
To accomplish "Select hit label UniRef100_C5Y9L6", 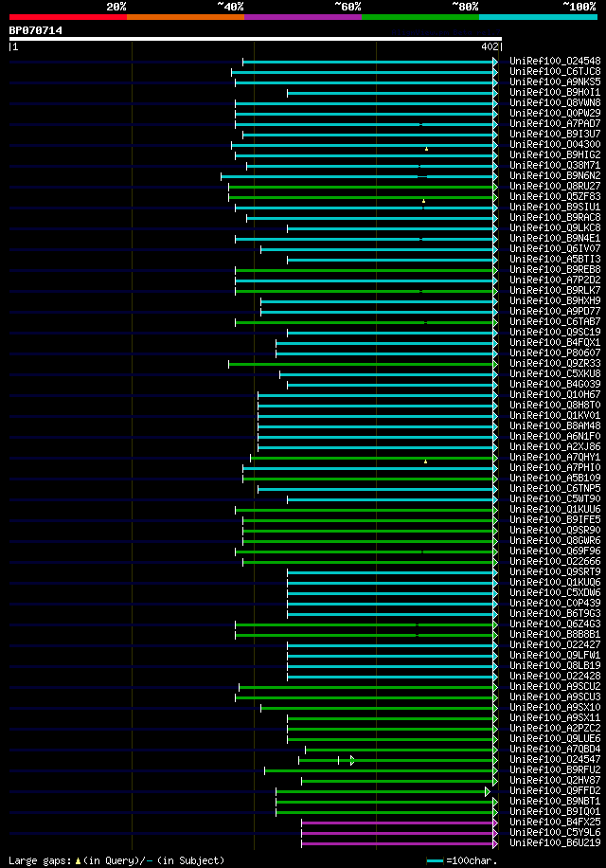I will point(555,833).
